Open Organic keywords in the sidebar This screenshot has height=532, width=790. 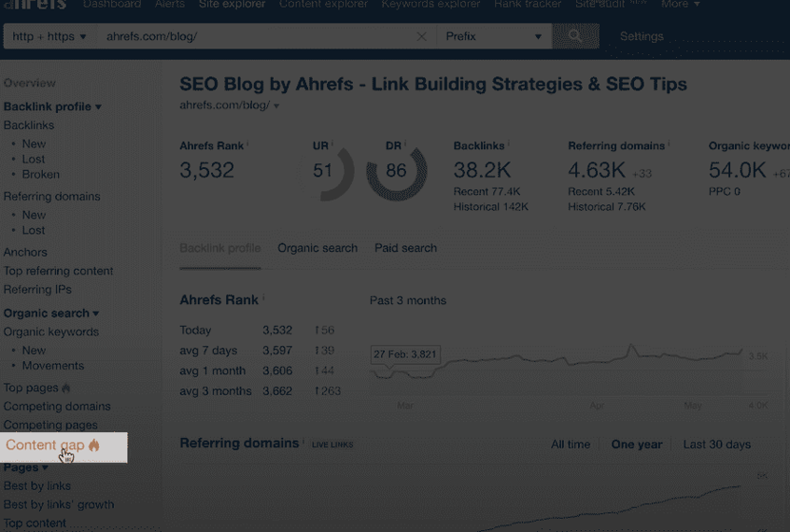[x=51, y=332]
